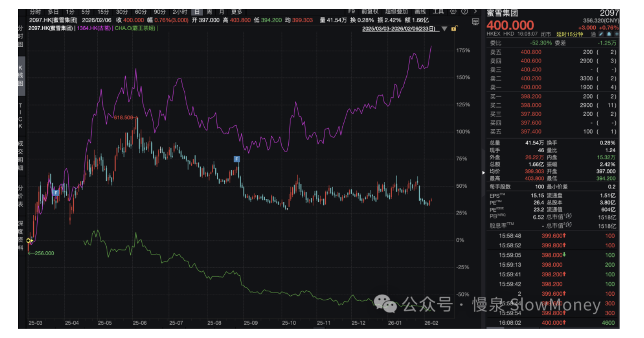Click 超级叠加 overlay button
The width and height of the screenshot is (644, 338).
pos(397,12)
